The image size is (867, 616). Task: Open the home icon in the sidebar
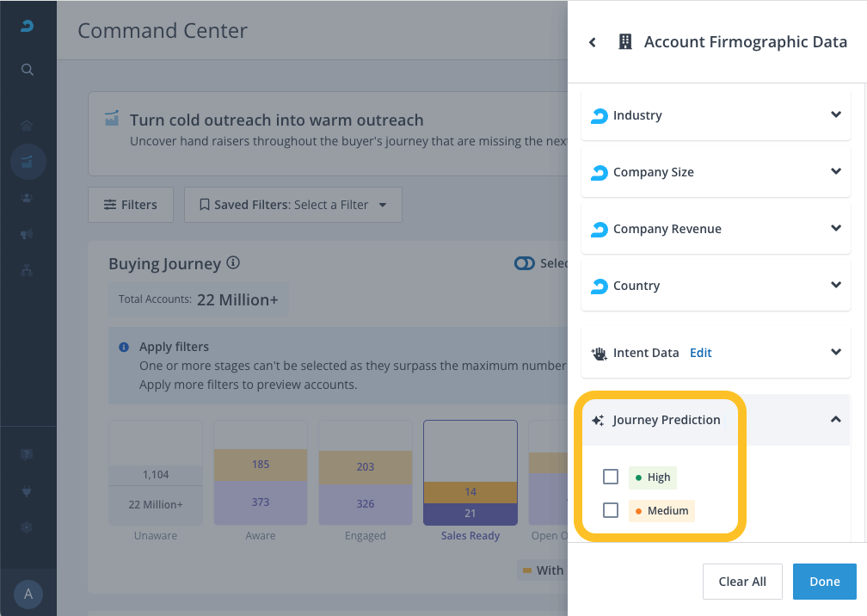[x=28, y=126]
